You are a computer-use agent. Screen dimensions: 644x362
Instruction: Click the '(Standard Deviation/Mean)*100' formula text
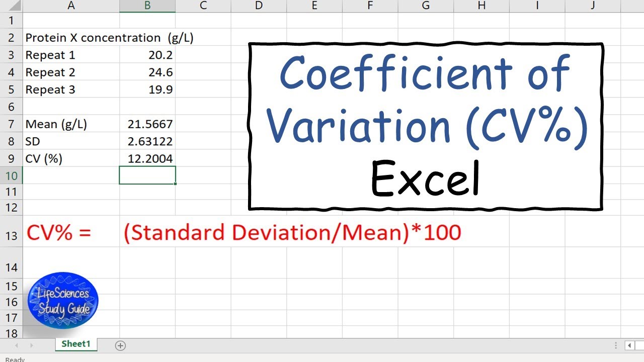(x=292, y=233)
